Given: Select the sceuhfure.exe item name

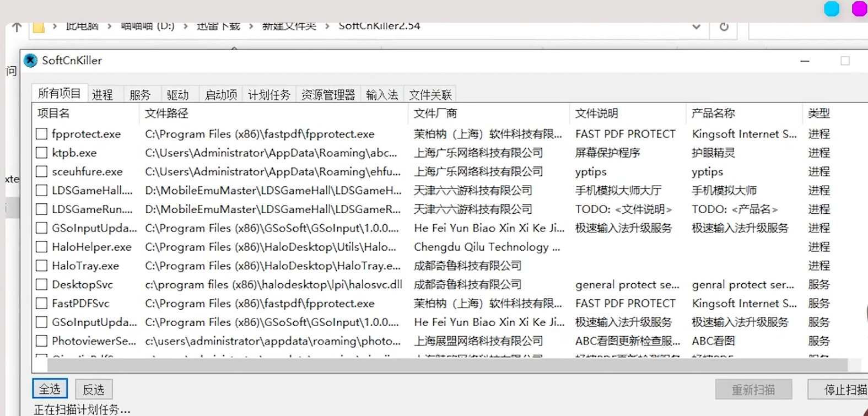Looking at the screenshot, I should pyautogui.click(x=87, y=171).
